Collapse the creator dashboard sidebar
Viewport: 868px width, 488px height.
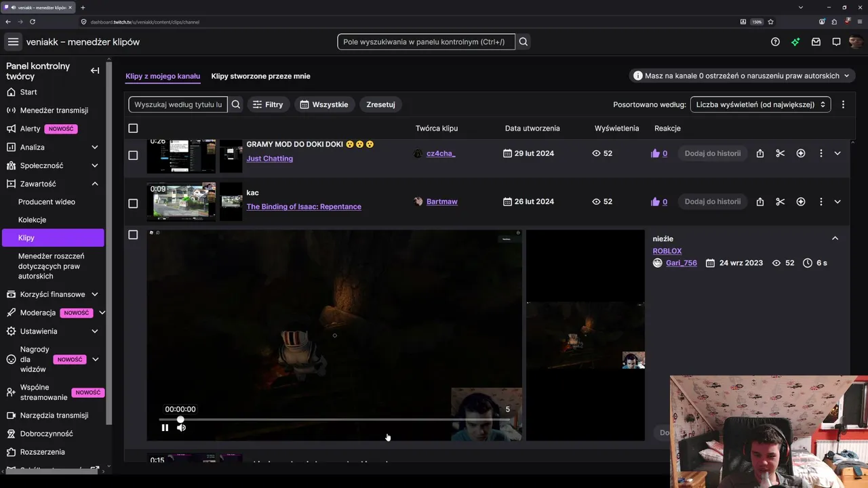pyautogui.click(x=95, y=70)
